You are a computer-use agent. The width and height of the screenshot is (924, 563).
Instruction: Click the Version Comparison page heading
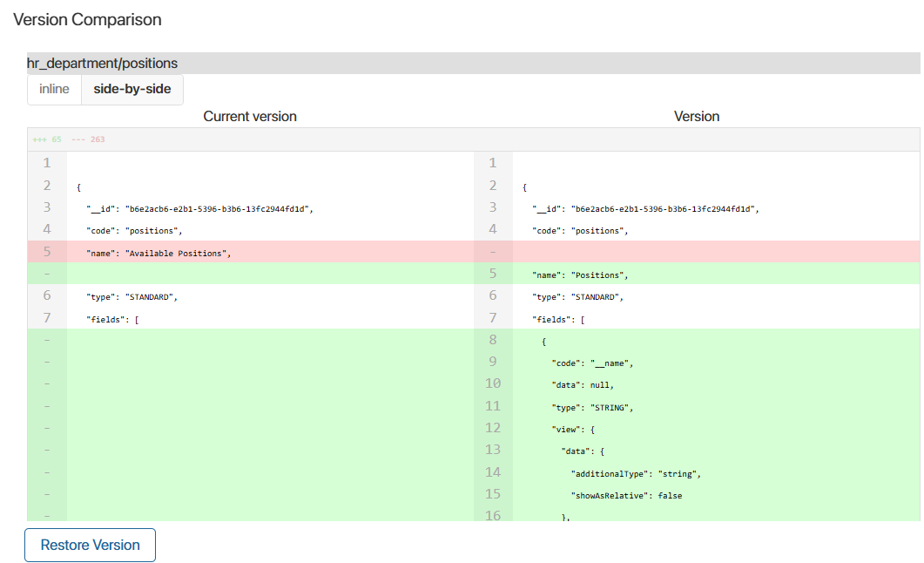pyautogui.click(x=87, y=19)
